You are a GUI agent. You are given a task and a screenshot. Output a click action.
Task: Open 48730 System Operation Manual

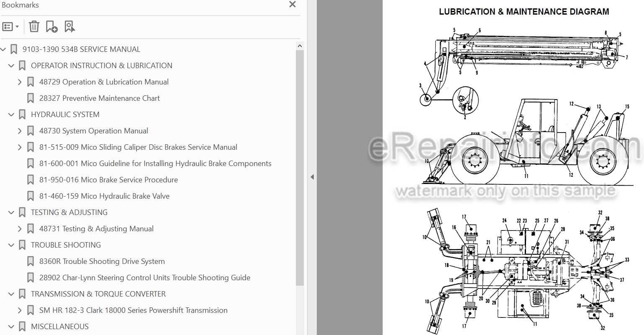tap(94, 131)
